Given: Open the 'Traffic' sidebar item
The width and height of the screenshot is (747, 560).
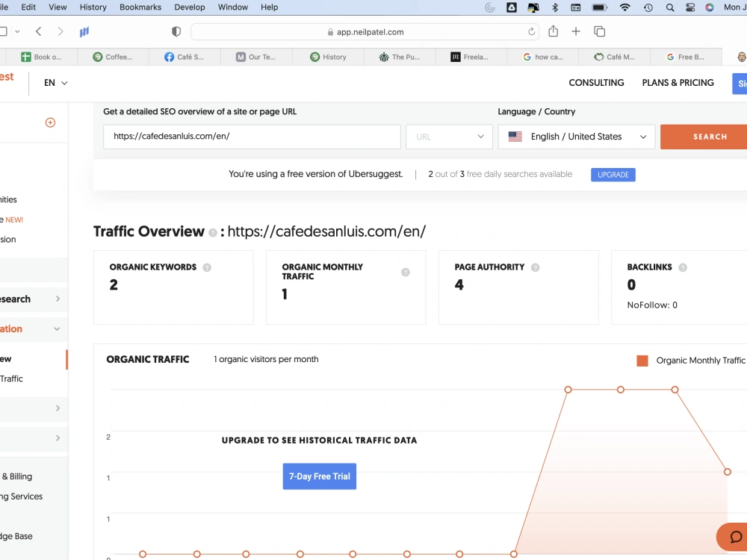Looking at the screenshot, I should coord(11,379).
